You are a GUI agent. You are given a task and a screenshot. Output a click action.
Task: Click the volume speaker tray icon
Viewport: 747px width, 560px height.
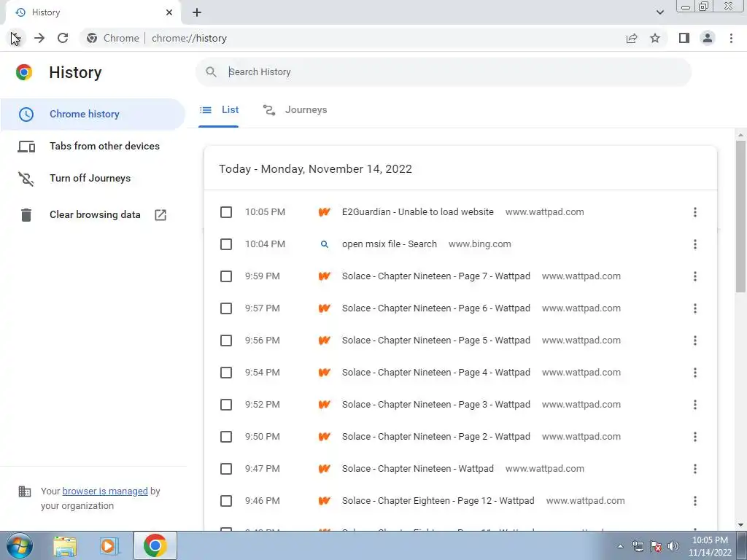click(x=673, y=546)
